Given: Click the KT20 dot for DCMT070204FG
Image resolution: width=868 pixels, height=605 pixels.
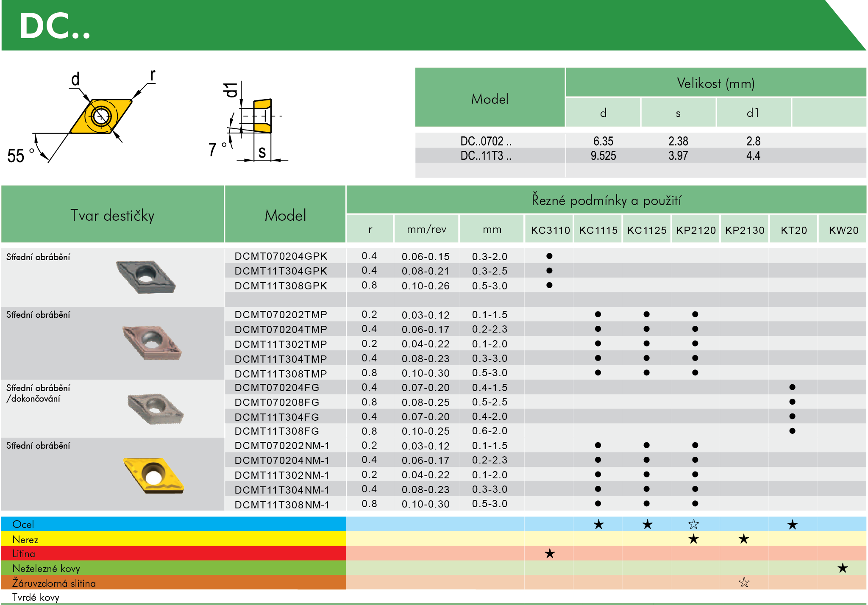Looking at the screenshot, I should coord(792,387).
